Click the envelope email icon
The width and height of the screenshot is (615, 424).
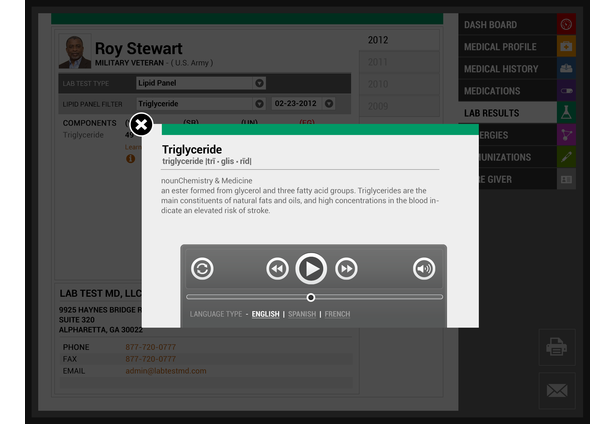(x=557, y=391)
